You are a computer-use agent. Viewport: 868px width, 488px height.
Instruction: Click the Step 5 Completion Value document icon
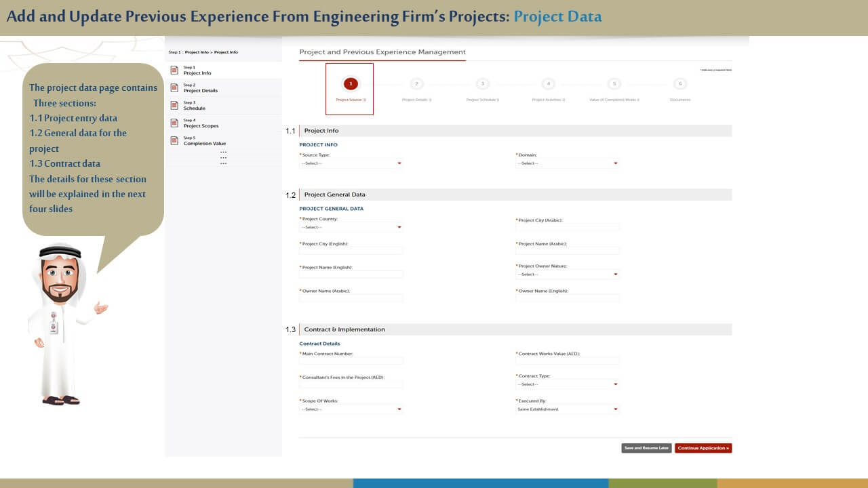(174, 140)
